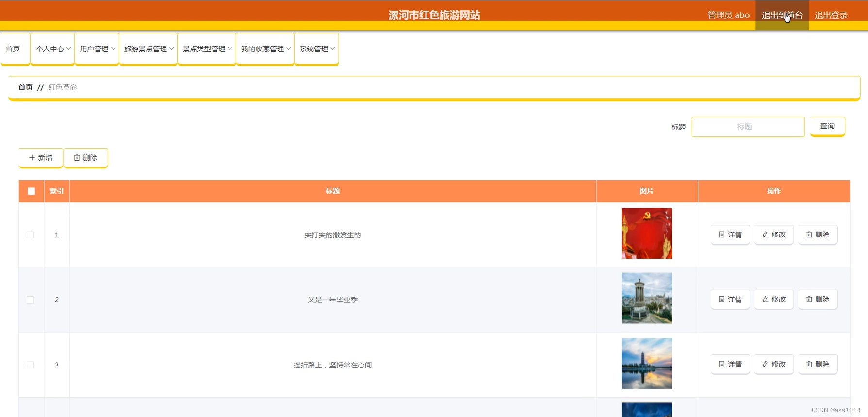
Task: Check the checkbox for row 2
Action: (31, 300)
